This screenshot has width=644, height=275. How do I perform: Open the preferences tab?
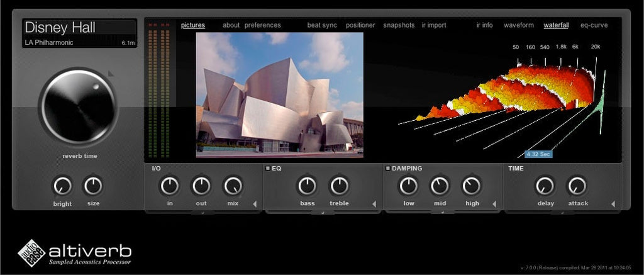coord(262,25)
